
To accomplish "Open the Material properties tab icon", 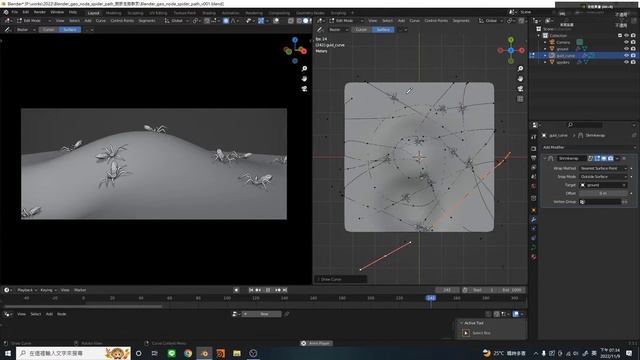I will click(x=533, y=257).
